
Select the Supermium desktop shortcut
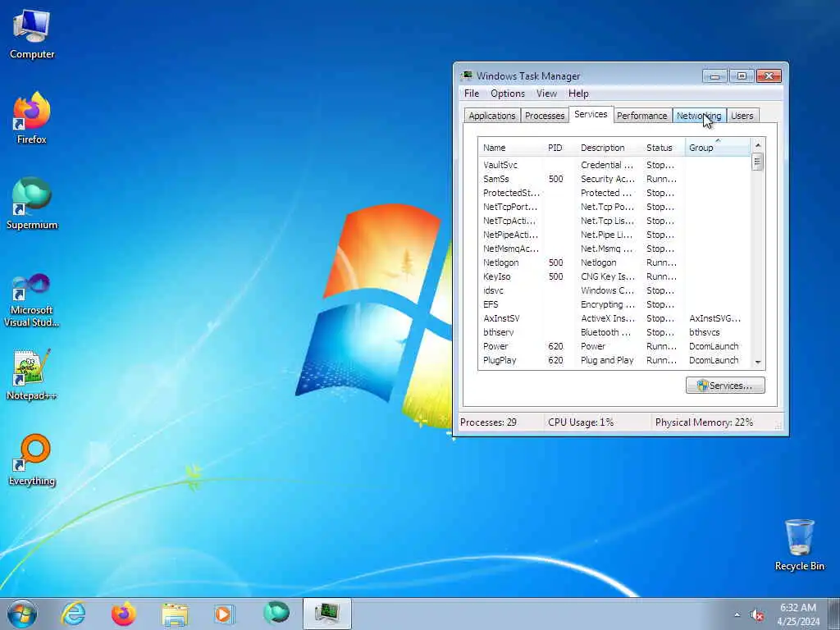point(32,203)
